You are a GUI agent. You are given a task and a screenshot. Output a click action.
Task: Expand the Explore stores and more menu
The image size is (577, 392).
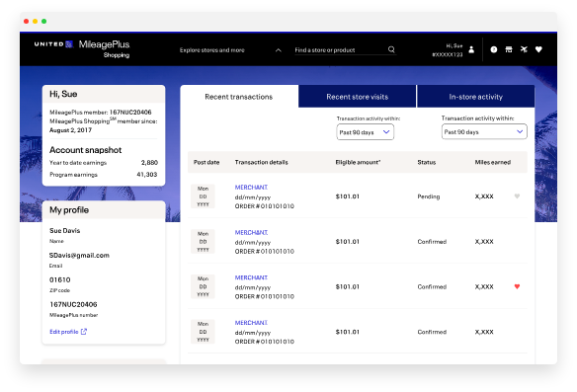[230, 50]
